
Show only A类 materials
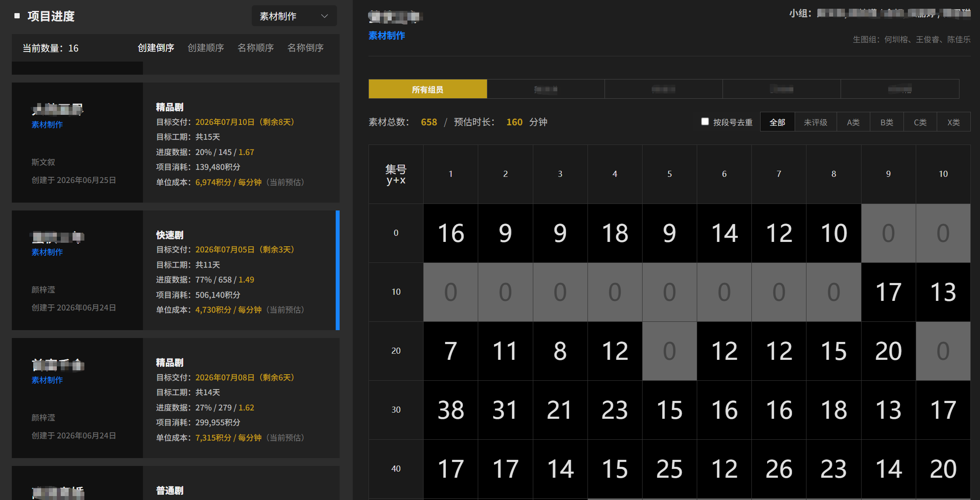(853, 122)
